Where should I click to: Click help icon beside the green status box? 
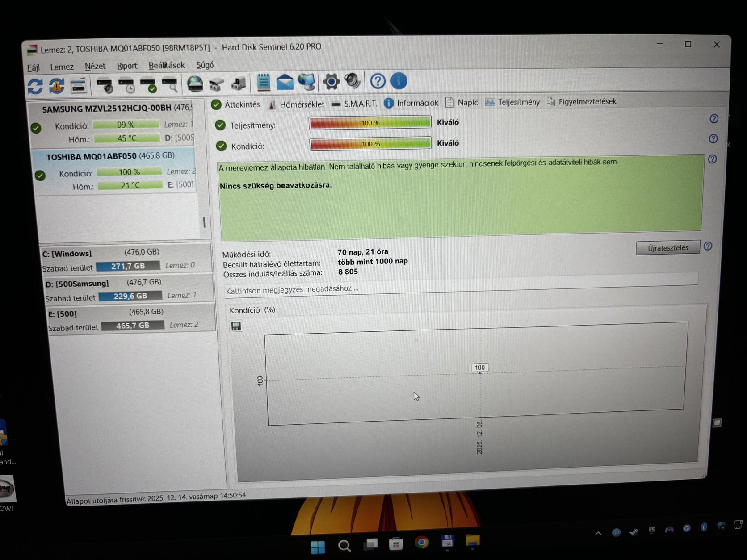tap(712, 159)
